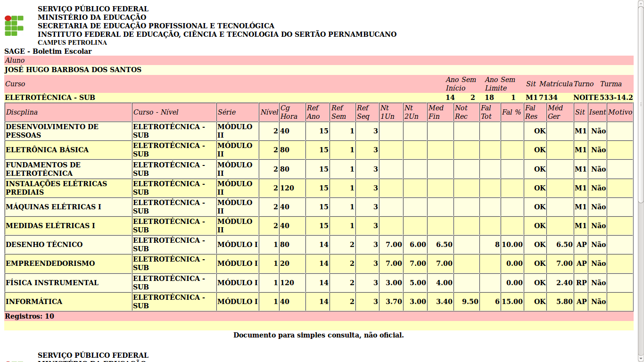644x362 pixels.
Task: Click the Fal % column header
Action: point(512,112)
